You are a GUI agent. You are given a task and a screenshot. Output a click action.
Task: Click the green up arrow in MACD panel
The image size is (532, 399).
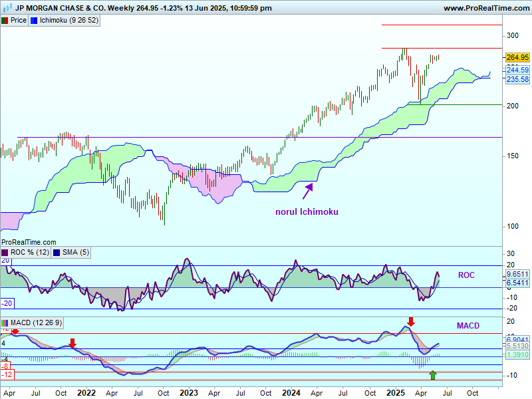click(433, 375)
